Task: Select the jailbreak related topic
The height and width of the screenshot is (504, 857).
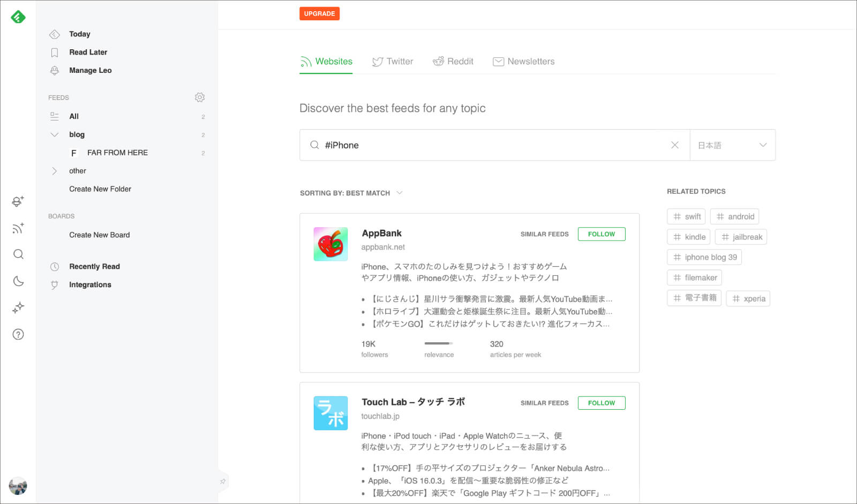Action: (741, 237)
